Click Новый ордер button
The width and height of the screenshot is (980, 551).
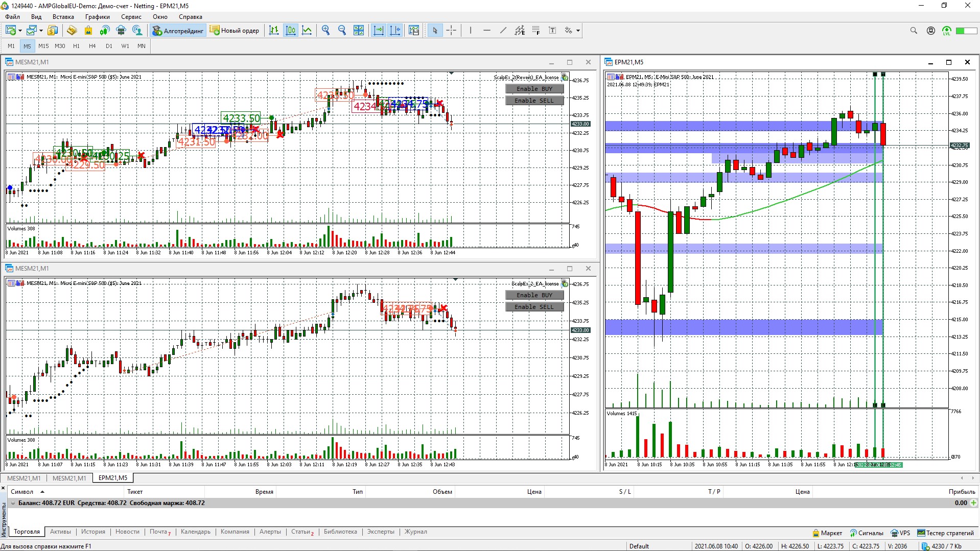(x=235, y=31)
